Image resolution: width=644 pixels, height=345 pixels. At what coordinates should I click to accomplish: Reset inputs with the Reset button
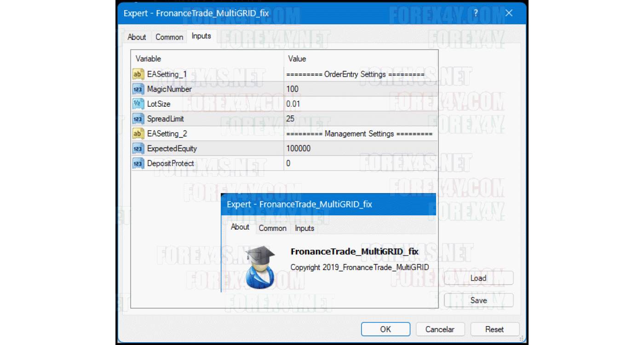(494, 329)
